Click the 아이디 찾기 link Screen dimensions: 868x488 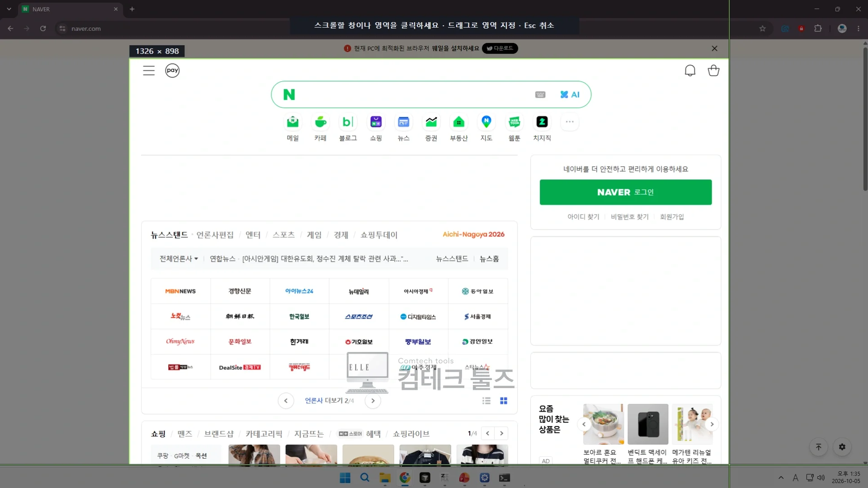583,217
